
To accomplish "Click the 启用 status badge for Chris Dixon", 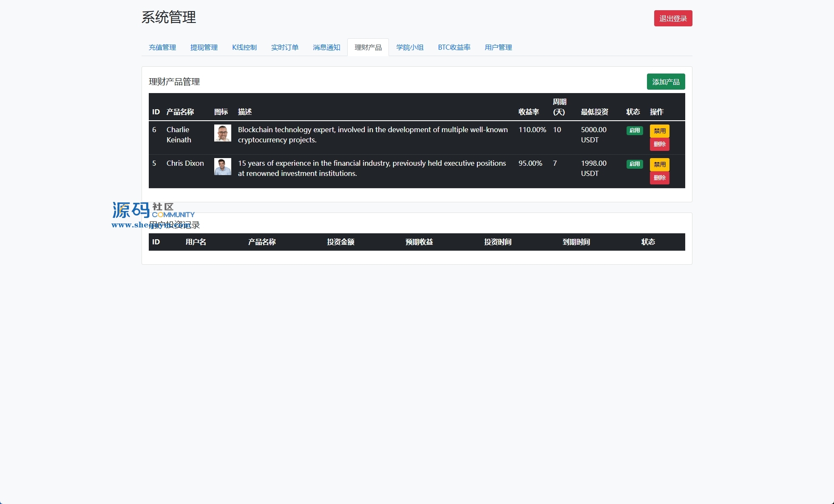I will coord(635,164).
